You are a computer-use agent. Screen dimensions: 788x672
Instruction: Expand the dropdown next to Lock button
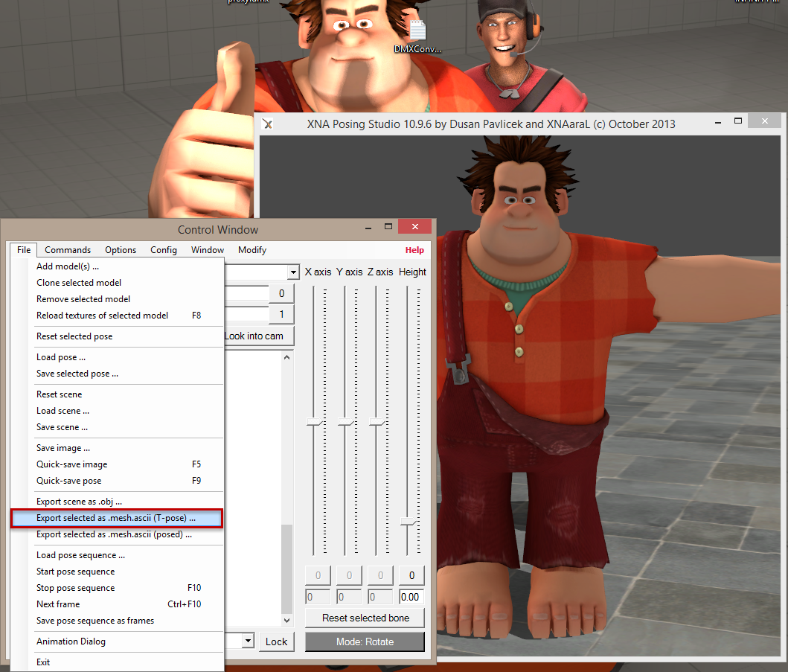248,641
